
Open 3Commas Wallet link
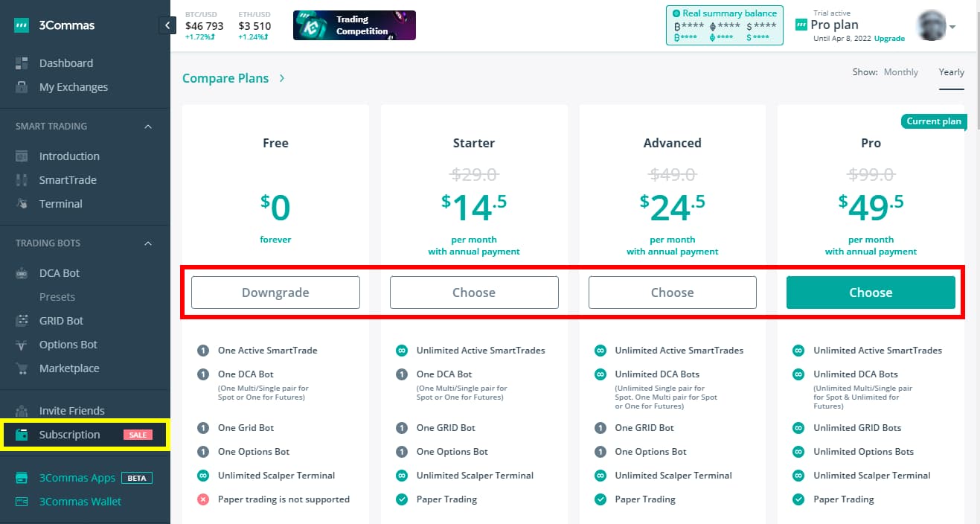[80, 502]
